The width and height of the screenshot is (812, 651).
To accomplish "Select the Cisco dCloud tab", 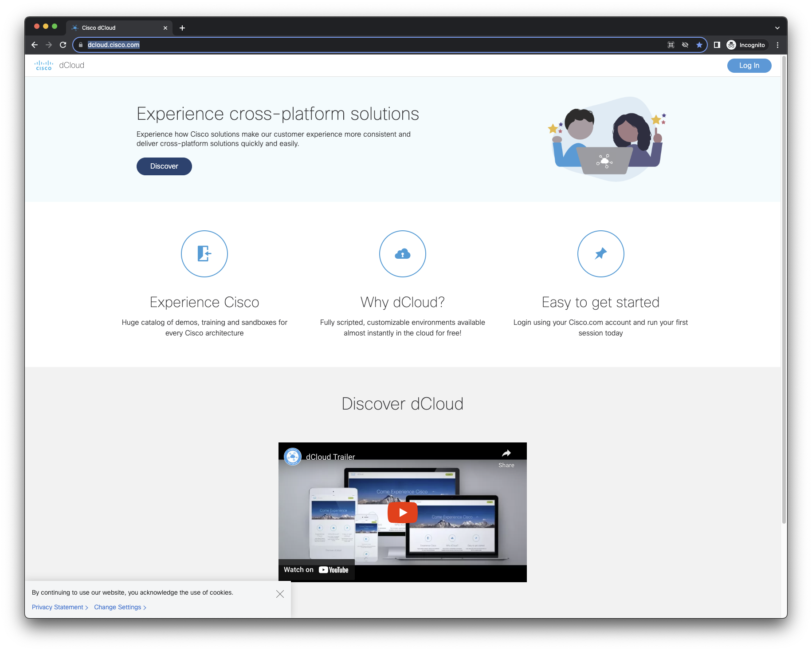I will [x=120, y=28].
